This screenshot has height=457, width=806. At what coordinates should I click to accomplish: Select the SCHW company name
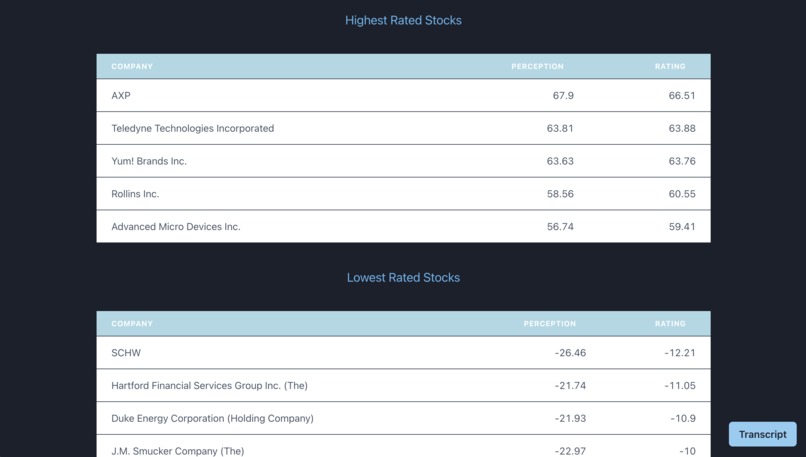pyautogui.click(x=126, y=353)
